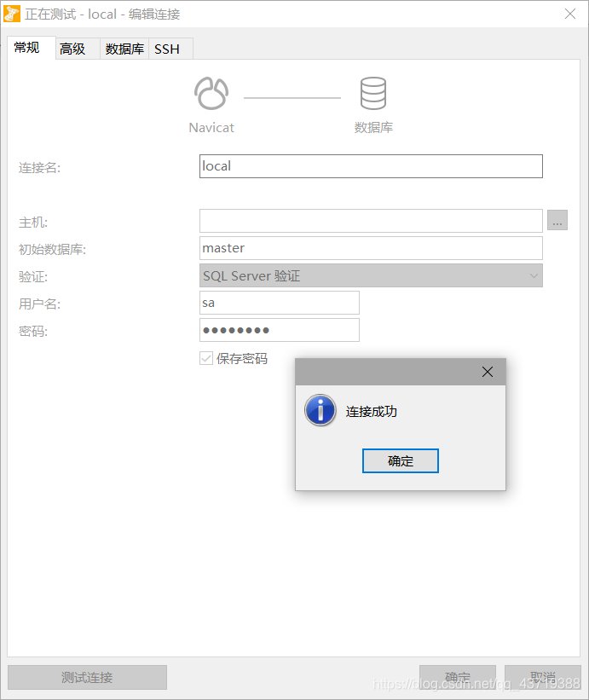Screen dimensions: 589x700
Task: Click the 取消 button
Action: click(543, 677)
